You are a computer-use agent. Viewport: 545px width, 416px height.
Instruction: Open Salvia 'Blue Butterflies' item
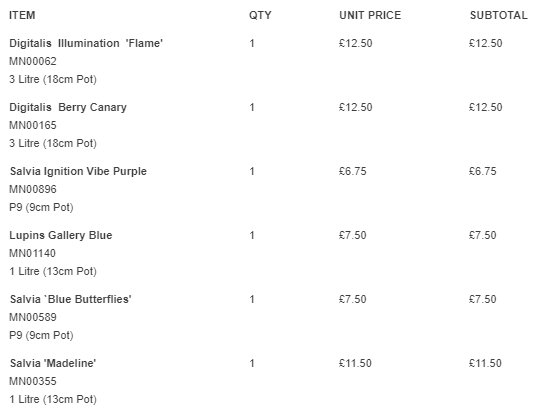point(71,299)
